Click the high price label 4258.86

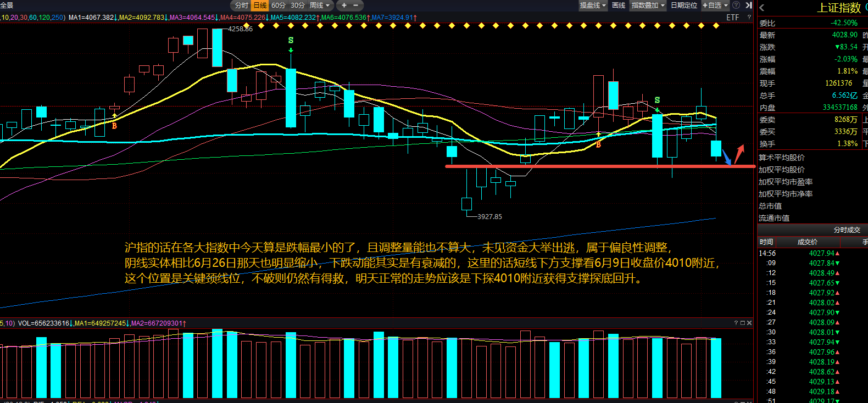coord(240,29)
